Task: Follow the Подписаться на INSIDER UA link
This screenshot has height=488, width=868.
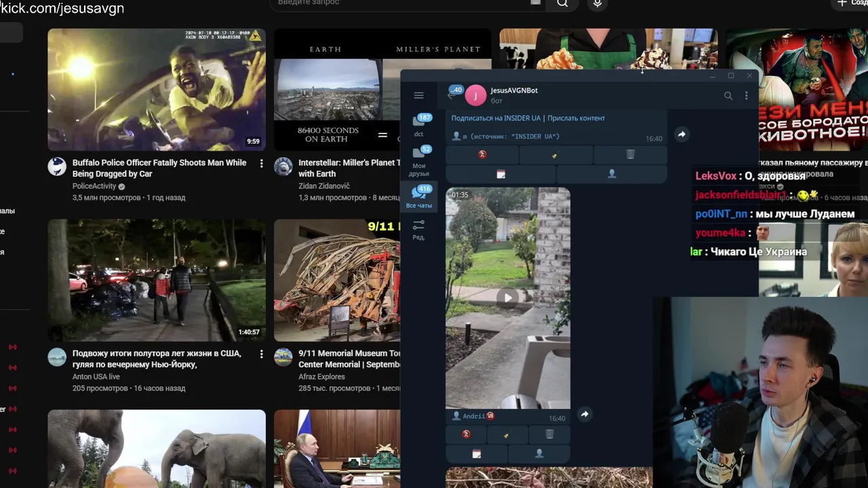Action: click(x=496, y=118)
